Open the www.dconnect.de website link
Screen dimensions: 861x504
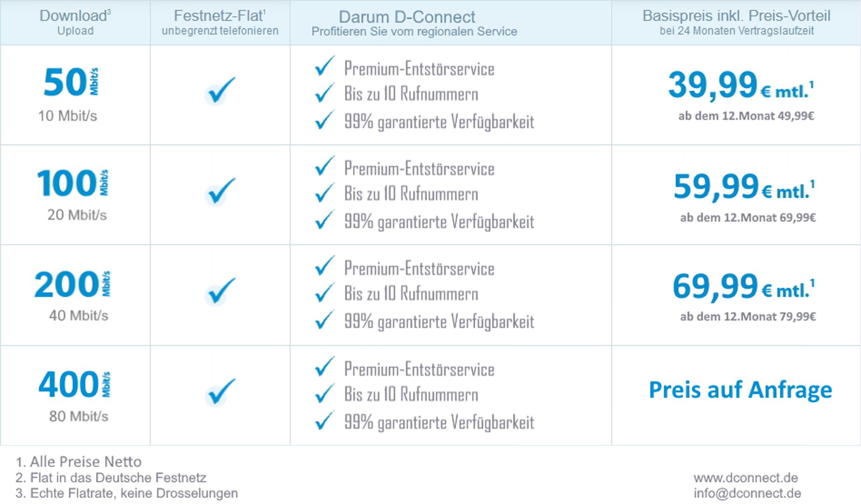click(x=745, y=478)
